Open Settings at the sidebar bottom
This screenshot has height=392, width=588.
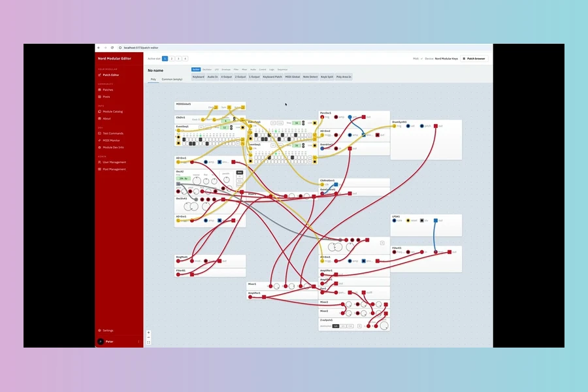point(108,331)
